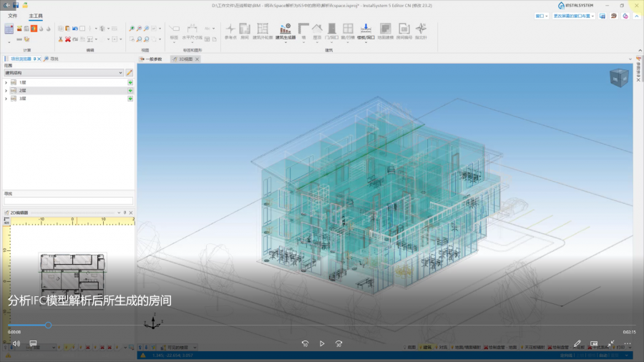Click the 参考点 reference point tool
644x362 pixels.
(x=230, y=30)
